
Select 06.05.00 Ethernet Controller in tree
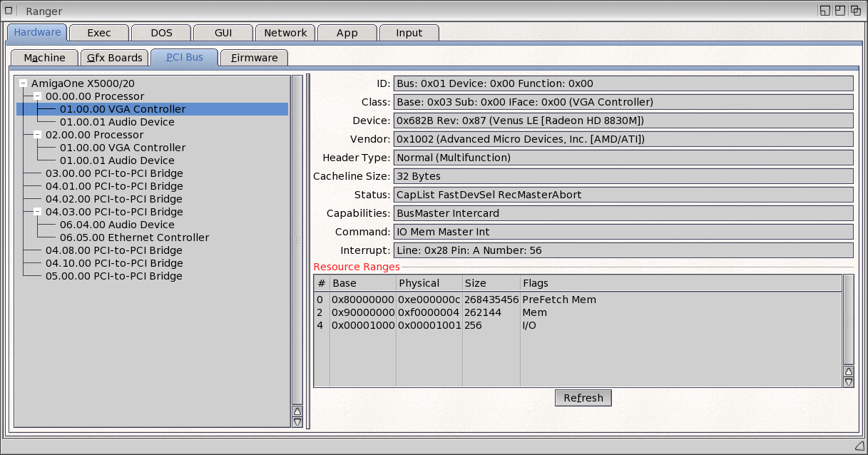[134, 237]
